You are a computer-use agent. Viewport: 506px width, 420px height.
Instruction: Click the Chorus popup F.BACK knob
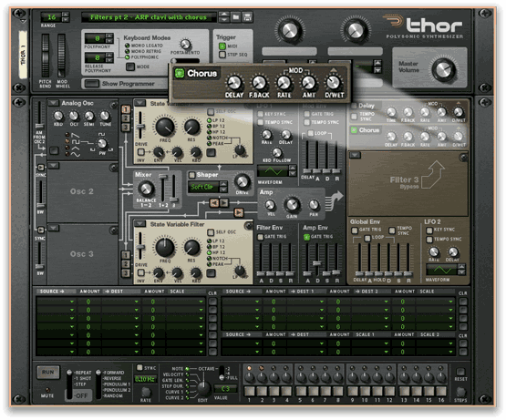coord(259,83)
